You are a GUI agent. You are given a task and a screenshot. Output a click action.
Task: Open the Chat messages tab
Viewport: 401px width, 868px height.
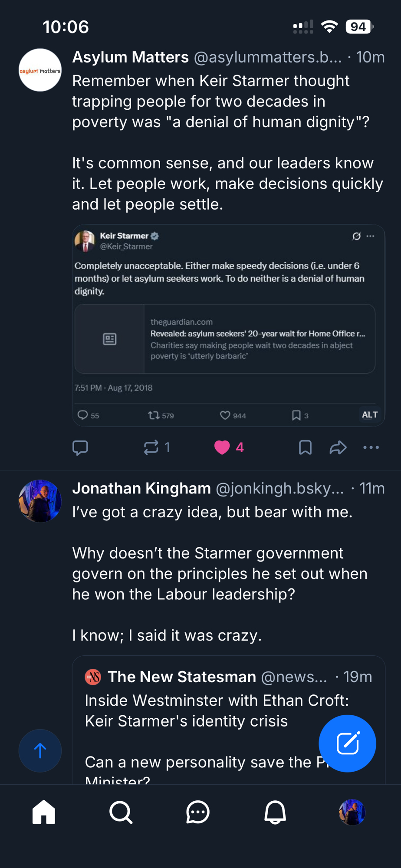tap(198, 812)
